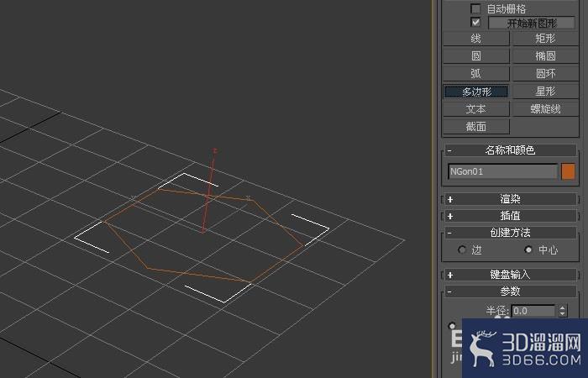Choose the 圆 shape button
588x378 pixels.
coord(476,56)
